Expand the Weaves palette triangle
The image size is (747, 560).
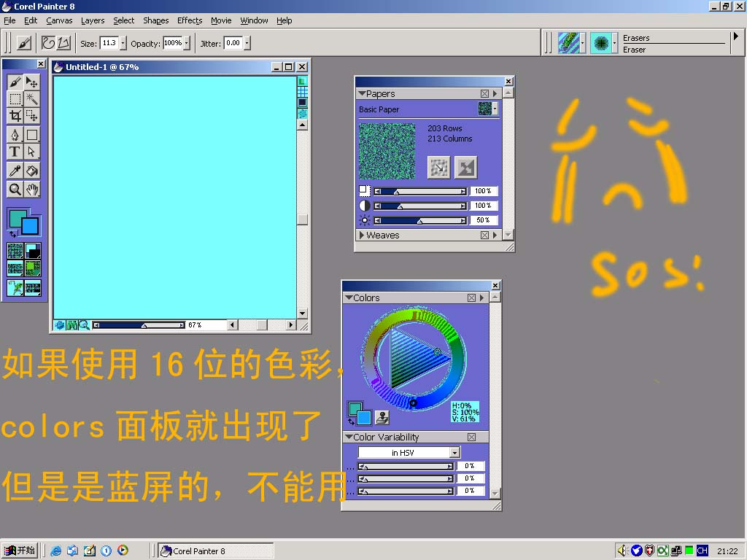362,236
